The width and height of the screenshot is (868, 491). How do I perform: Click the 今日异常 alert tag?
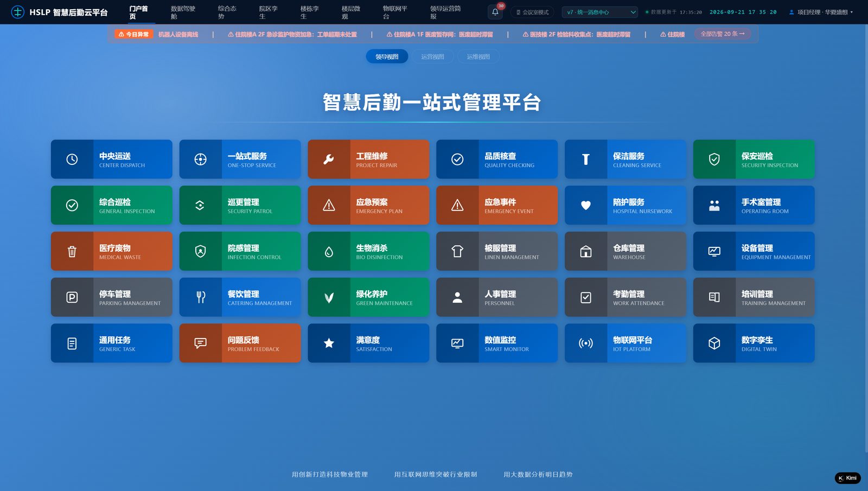[133, 34]
